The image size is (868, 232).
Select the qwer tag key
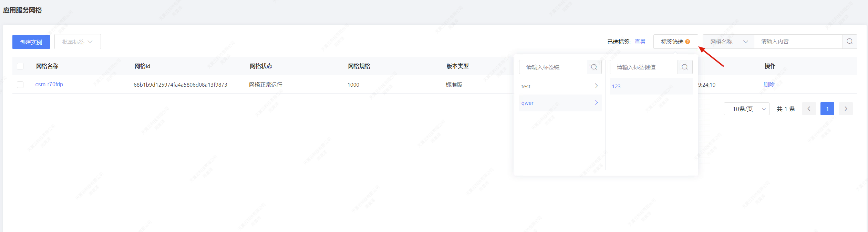coord(560,103)
